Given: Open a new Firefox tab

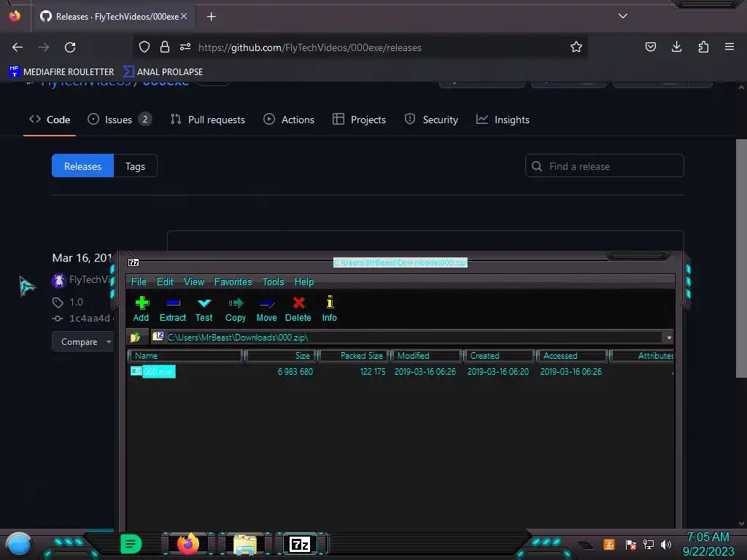Looking at the screenshot, I should click(211, 17).
